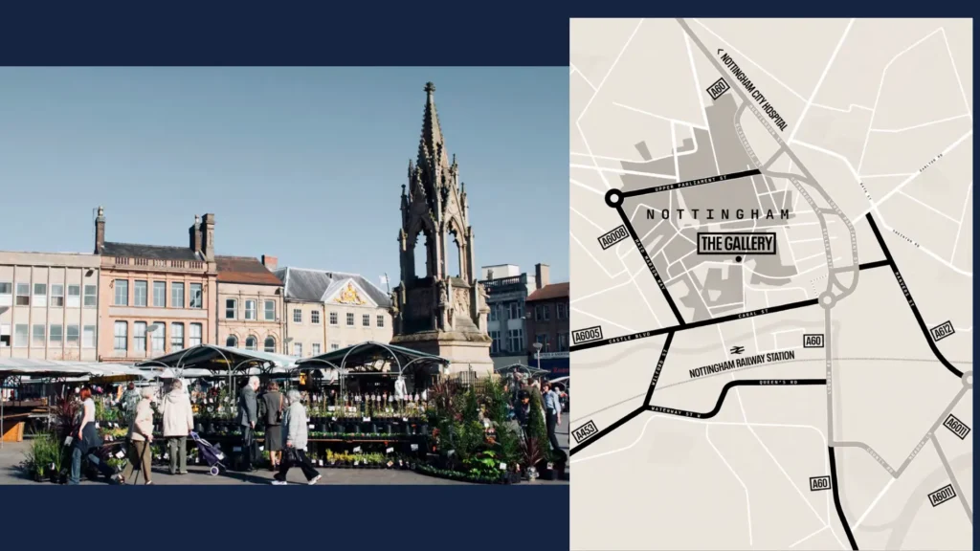
Task: Click the A60 badge beside Nottingham City Hospital
Action: point(718,89)
